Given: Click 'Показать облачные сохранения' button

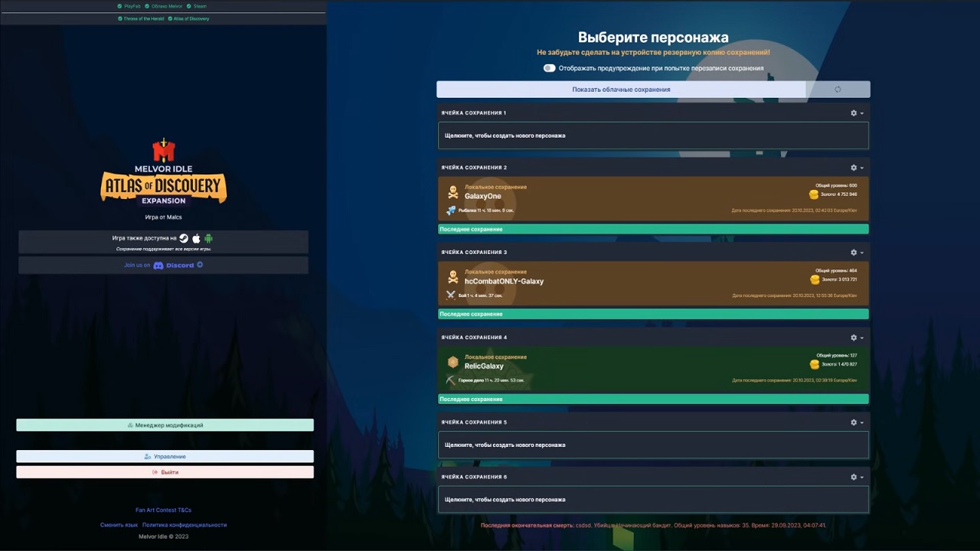Looking at the screenshot, I should click(620, 89).
